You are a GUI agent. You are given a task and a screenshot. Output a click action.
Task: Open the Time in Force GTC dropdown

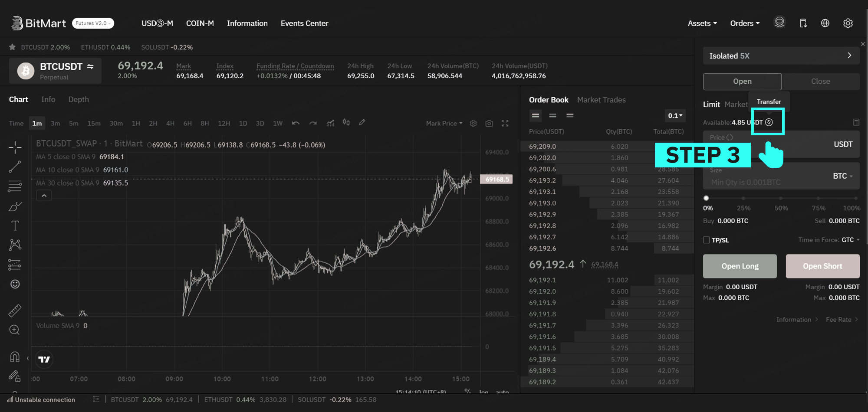[851, 240]
